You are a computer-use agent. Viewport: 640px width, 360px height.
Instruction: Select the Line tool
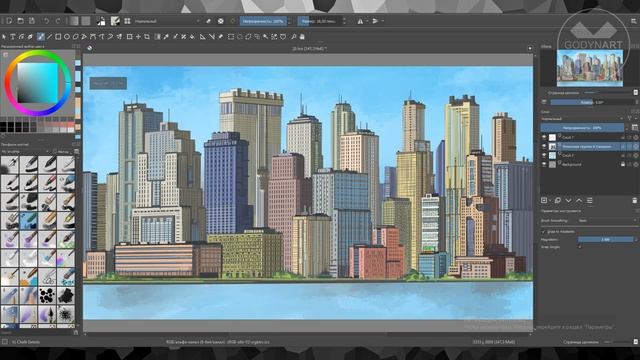(49, 37)
